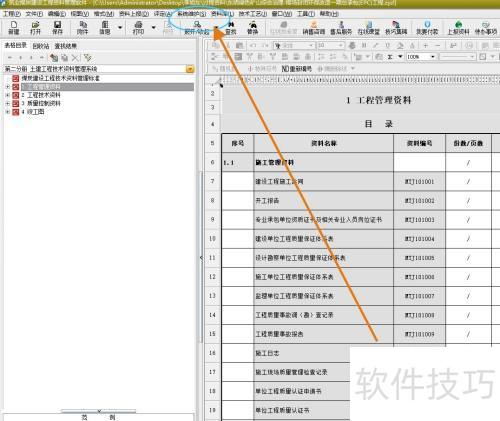
Task: Open 在线课堂 from the toolbar
Action: click(x=368, y=28)
